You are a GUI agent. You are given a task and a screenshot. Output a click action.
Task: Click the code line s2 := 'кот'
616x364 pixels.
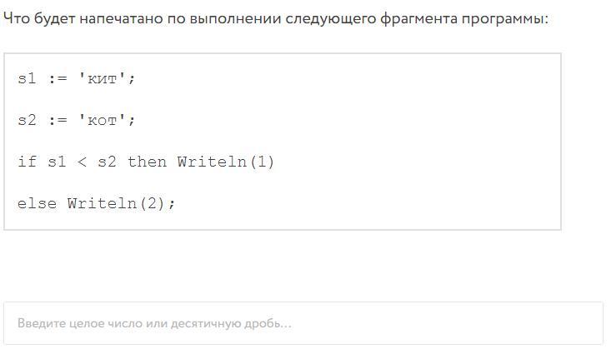[x=76, y=120]
